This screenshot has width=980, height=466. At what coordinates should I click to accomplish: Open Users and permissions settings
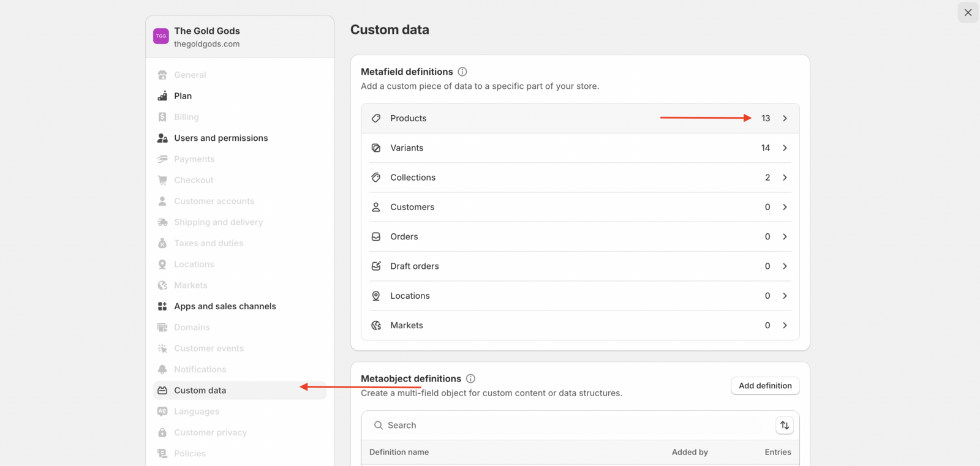coord(221,138)
